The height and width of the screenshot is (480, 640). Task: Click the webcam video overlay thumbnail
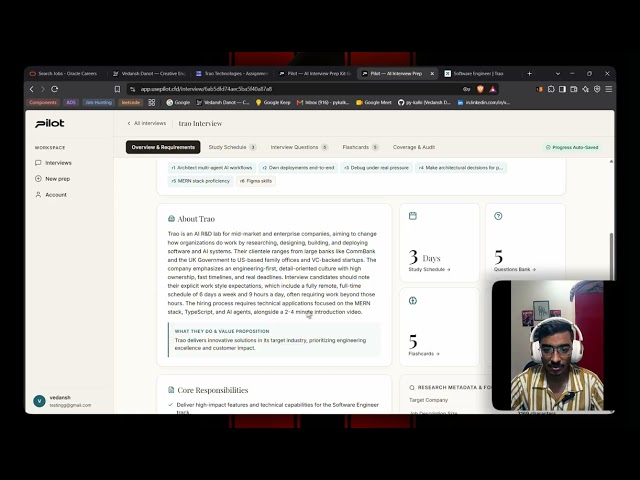click(553, 345)
